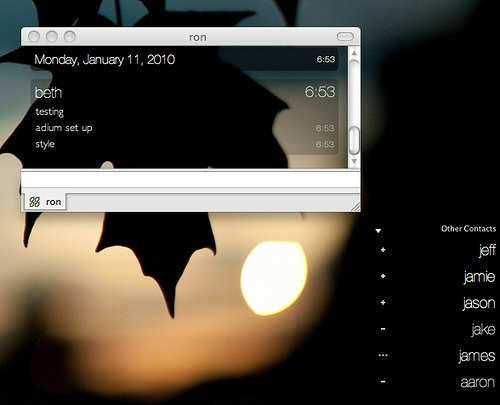Click the scroll down arrow

point(354,161)
